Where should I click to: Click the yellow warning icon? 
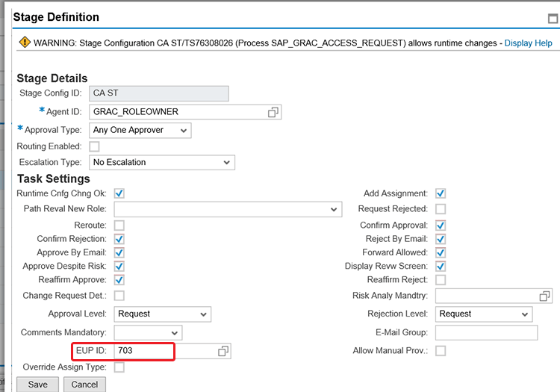[24, 43]
